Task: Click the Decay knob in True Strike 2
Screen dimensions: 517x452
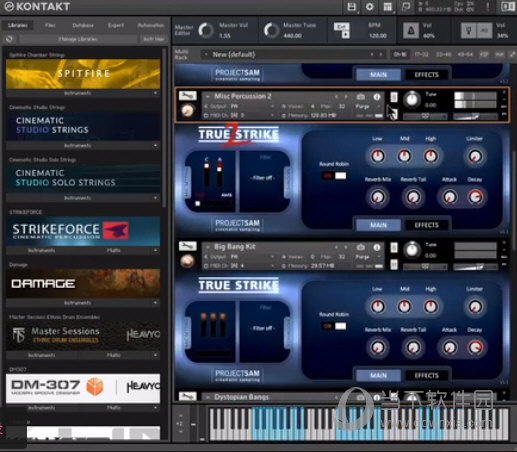Action: 475,197
